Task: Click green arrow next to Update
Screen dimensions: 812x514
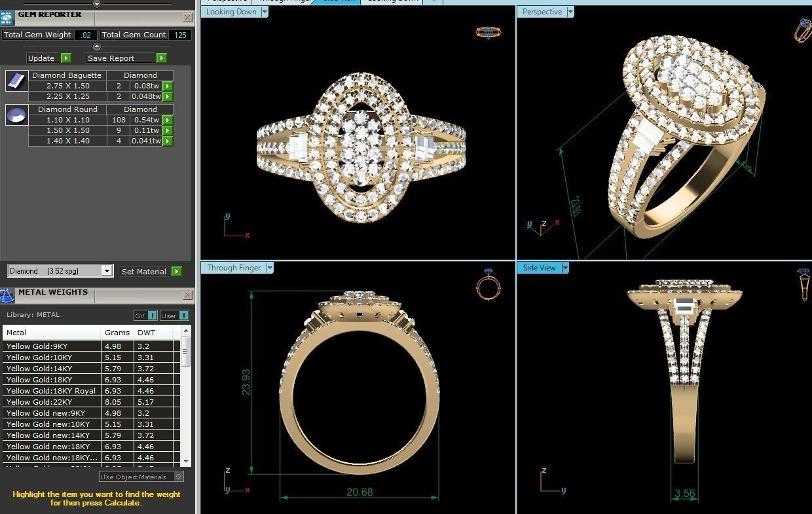Action: point(65,58)
